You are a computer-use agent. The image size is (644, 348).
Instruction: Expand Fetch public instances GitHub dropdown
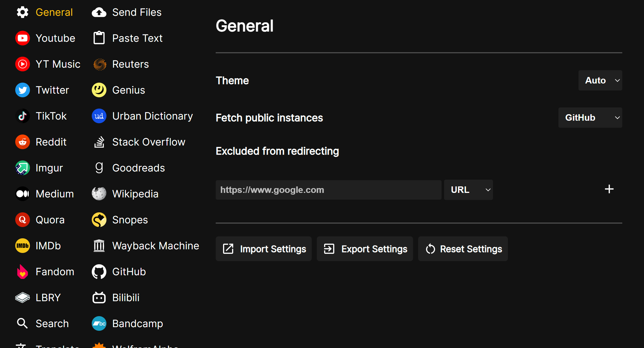[x=590, y=118]
